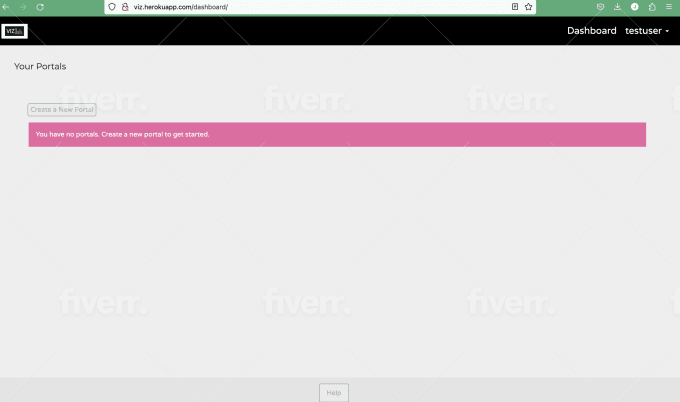The height and width of the screenshot is (402, 680).
Task: View site security lock info
Action: 125,6
